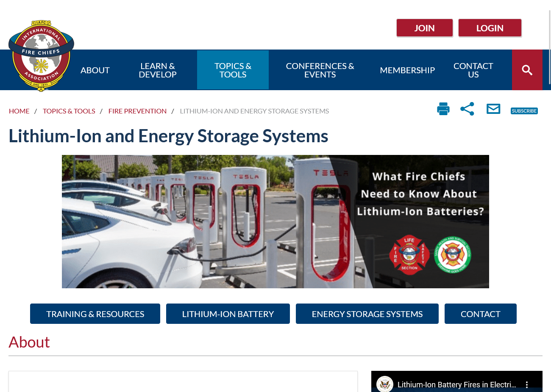Follow the Fire Prevention breadcrumb link
This screenshot has width=551, height=392.
(x=137, y=111)
